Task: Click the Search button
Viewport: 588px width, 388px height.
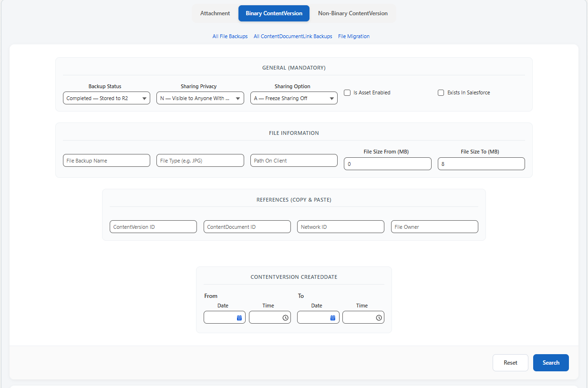Action: pos(551,363)
